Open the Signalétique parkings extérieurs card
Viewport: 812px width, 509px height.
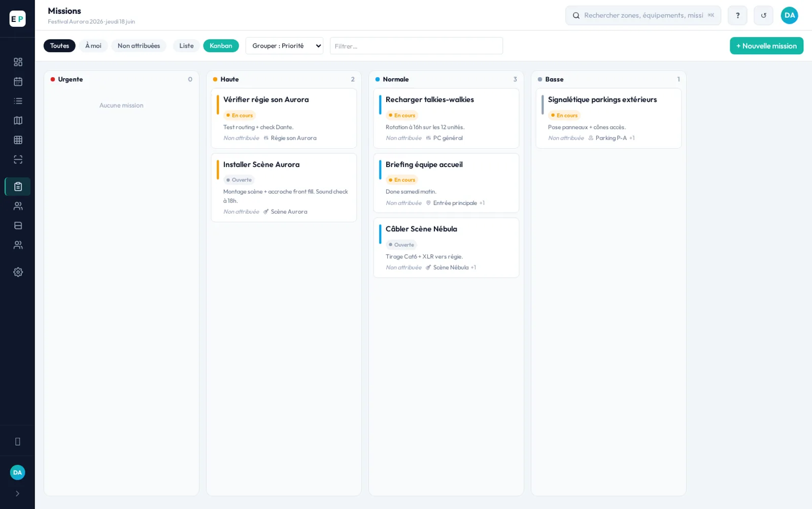[x=608, y=118]
